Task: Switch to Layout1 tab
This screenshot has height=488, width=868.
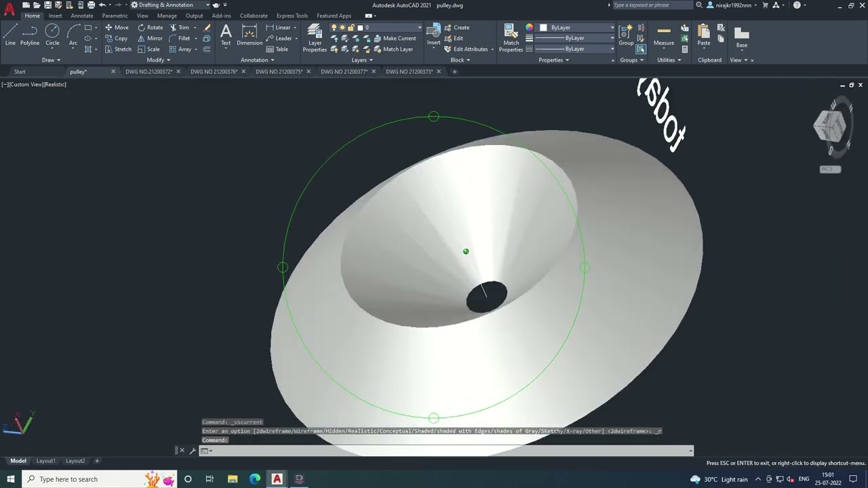Action: [x=46, y=461]
